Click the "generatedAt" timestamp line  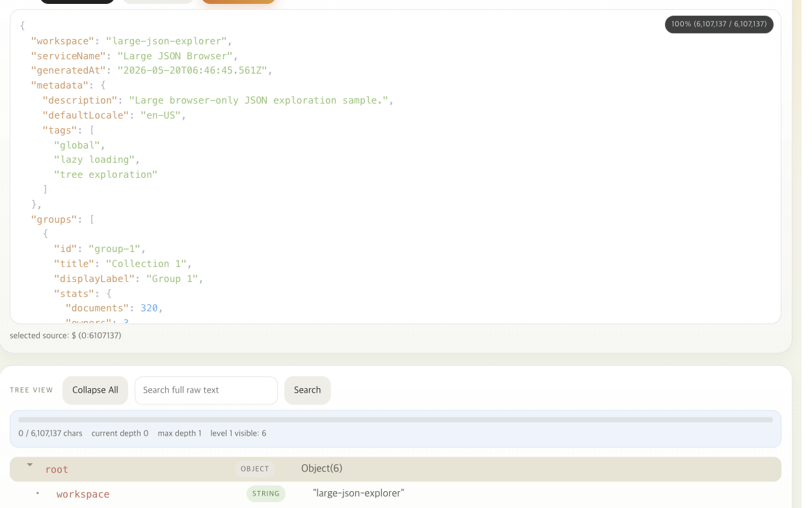(x=152, y=70)
